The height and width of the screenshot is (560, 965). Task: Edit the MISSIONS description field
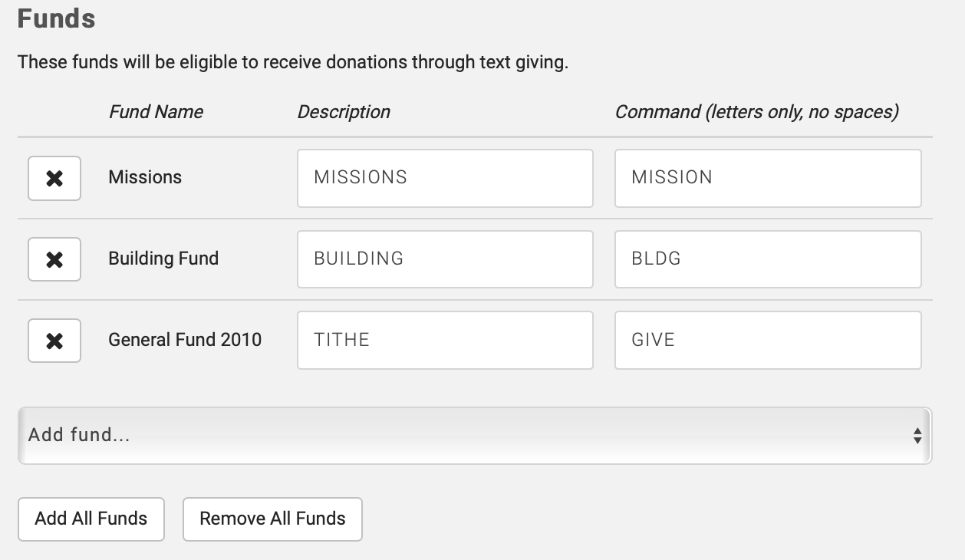point(445,178)
